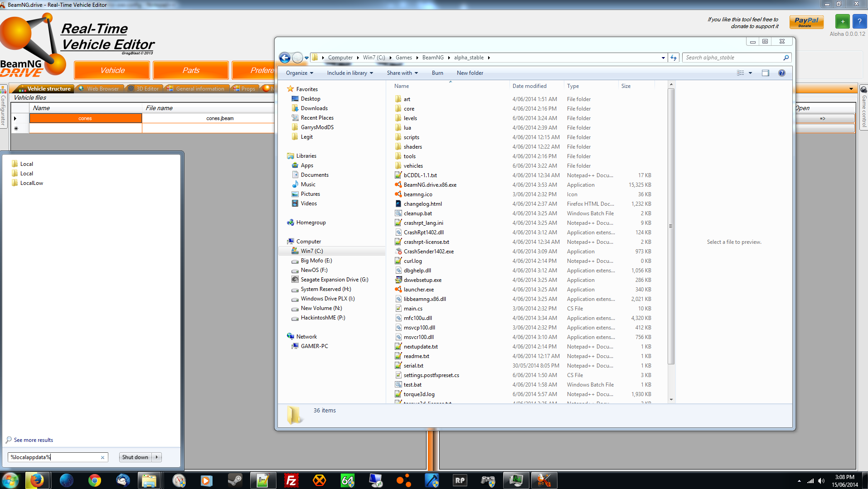Select Big Mofo (E:) drive

coord(316,261)
